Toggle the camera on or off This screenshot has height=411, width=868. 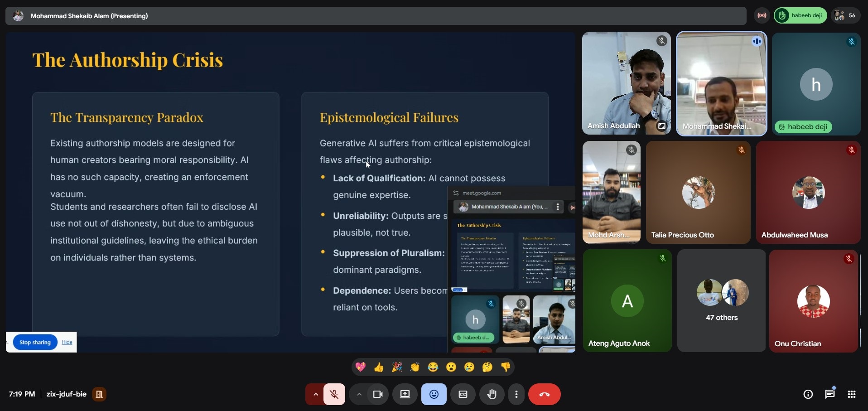click(377, 394)
